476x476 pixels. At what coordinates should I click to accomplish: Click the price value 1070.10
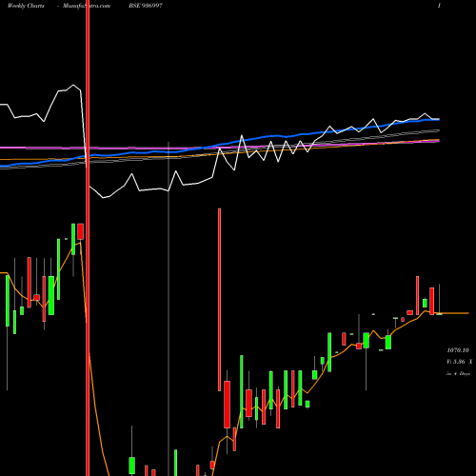point(458,350)
